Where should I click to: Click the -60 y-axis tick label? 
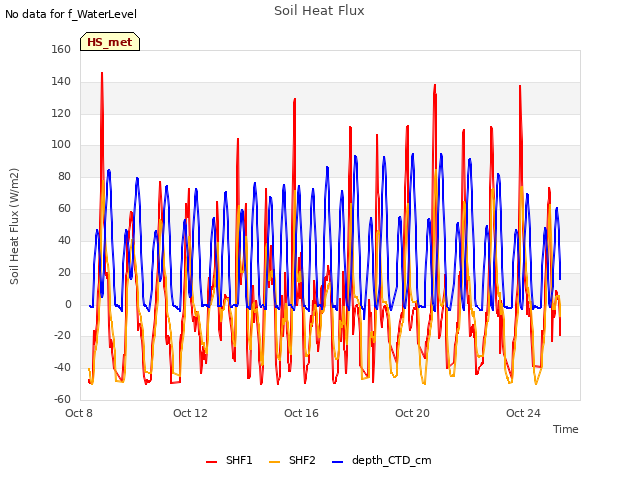[x=63, y=399]
